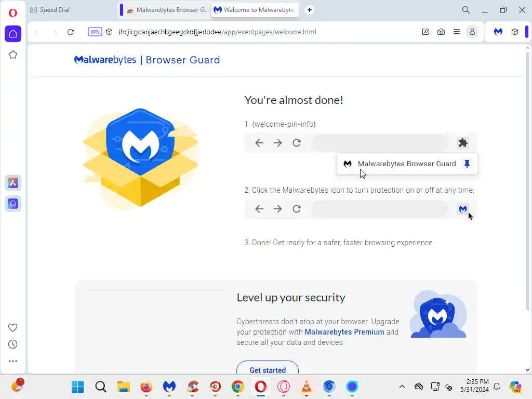
Task: Open the Windows widgets weather icon
Action: (17, 386)
